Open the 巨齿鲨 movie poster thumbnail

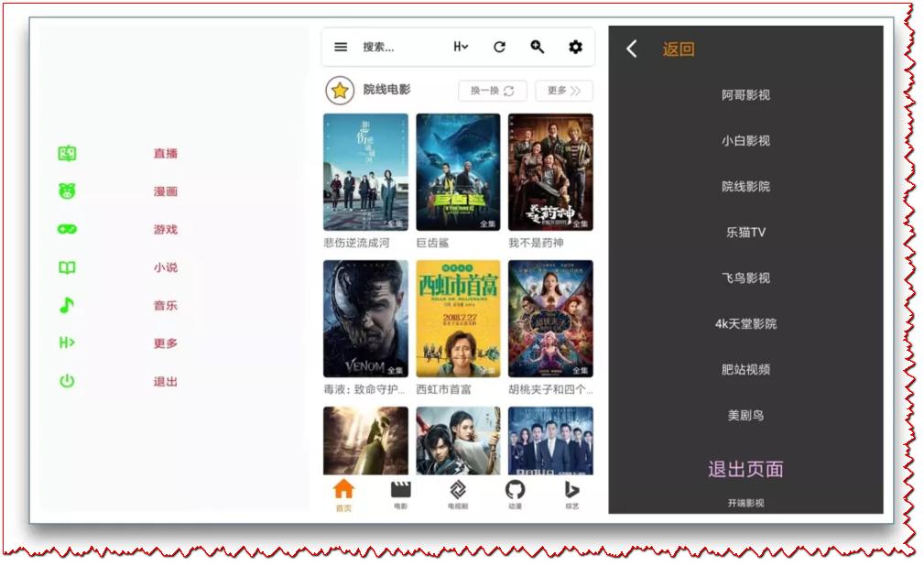coord(457,172)
